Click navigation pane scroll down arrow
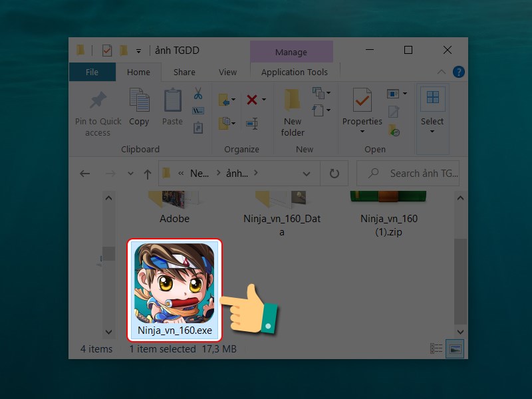 [x=108, y=332]
